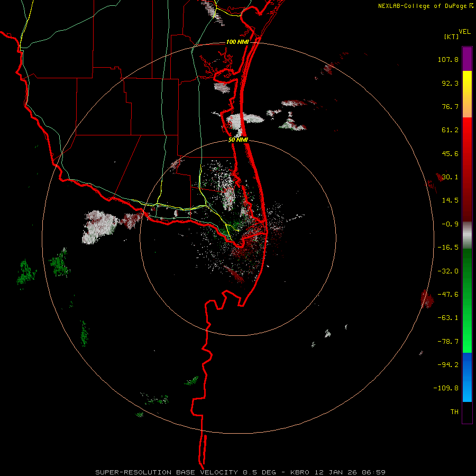Screen dimensions: 476x476
Task: Click the VEL legend title
Action: 464,31
